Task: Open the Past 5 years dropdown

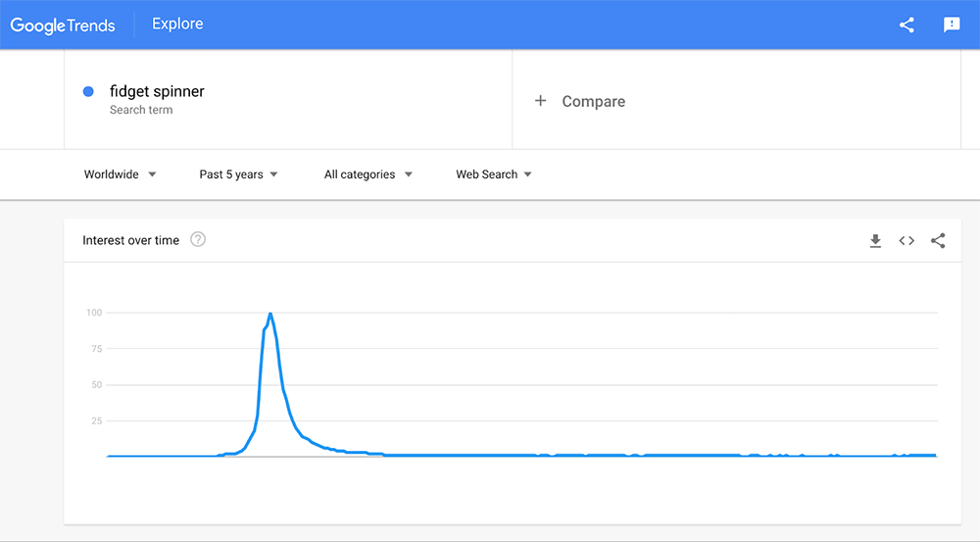Action: [x=238, y=174]
